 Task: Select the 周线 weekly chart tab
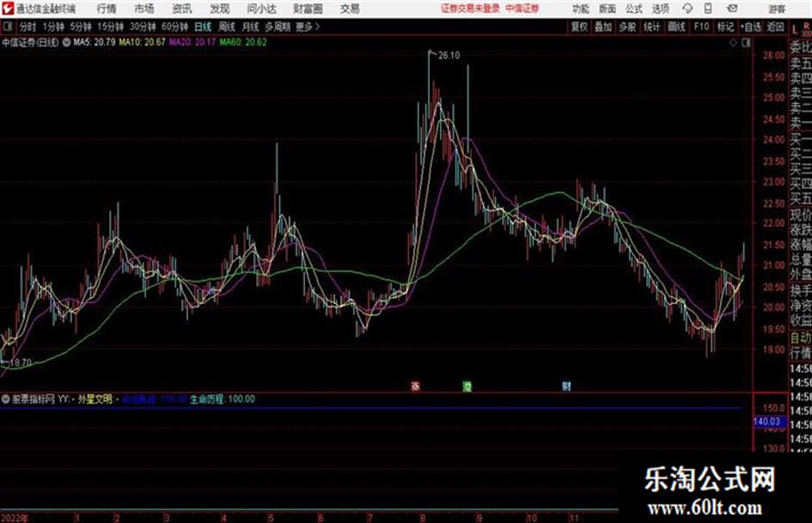227,27
